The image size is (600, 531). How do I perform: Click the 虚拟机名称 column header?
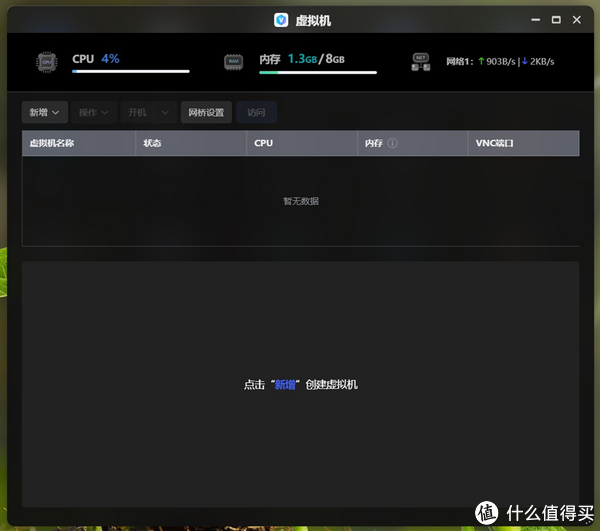tap(79, 143)
